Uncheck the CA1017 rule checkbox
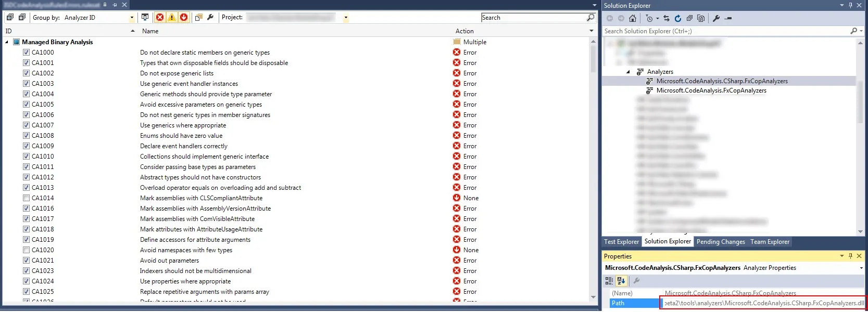This screenshot has height=312, width=868. coord(26,218)
